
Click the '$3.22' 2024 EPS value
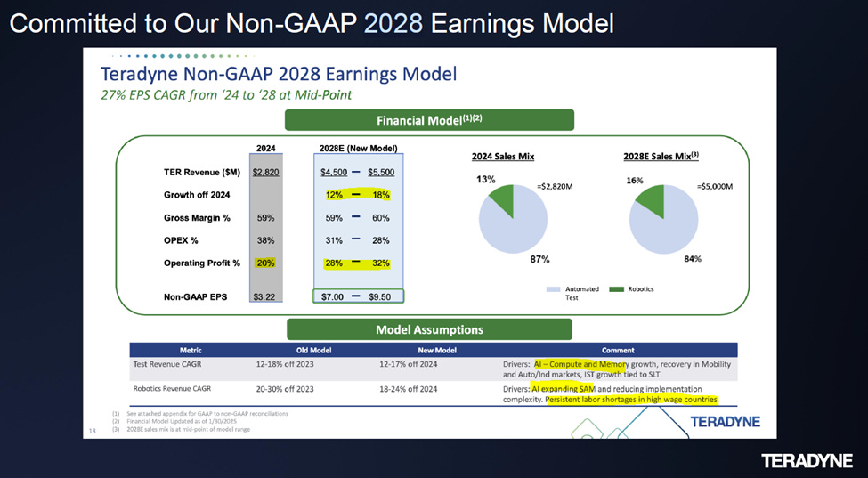coord(264,296)
